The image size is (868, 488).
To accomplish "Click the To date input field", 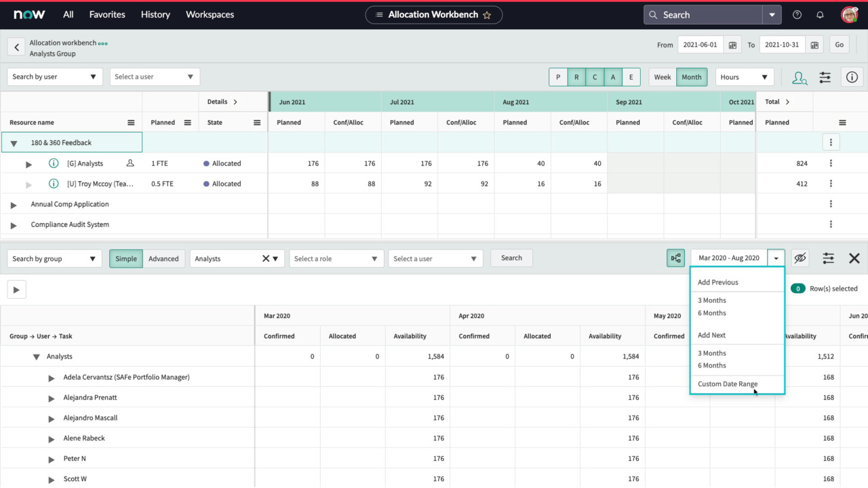I will (781, 44).
